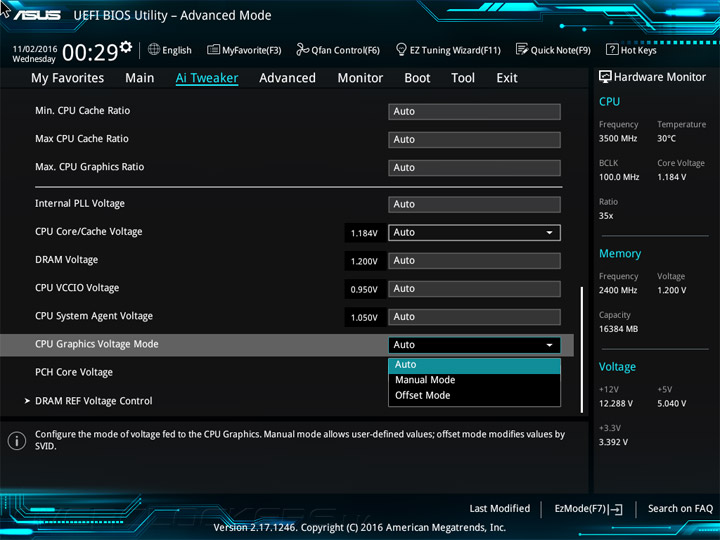Select the PCH Core Voltage row
The height and width of the screenshot is (540, 720).
point(74,372)
